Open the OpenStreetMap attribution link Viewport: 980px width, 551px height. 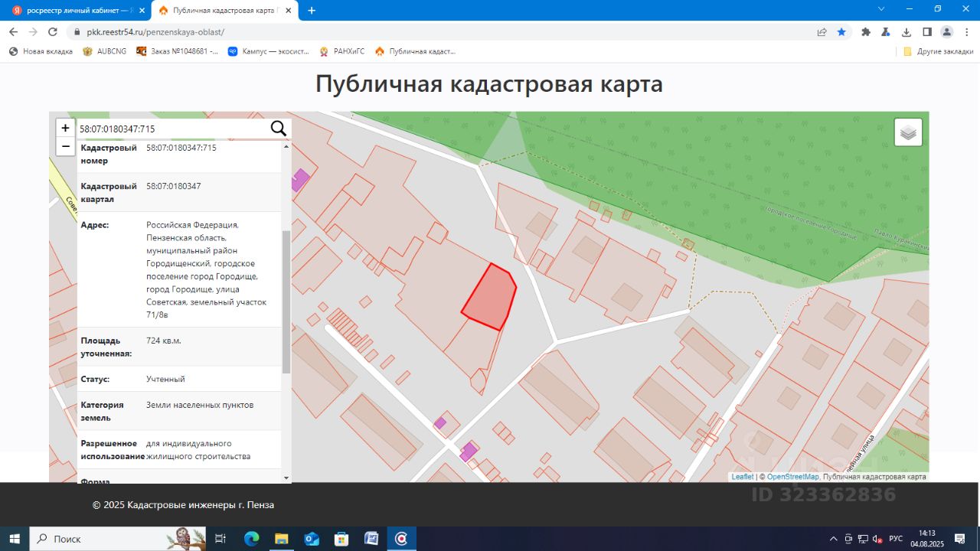coord(792,477)
